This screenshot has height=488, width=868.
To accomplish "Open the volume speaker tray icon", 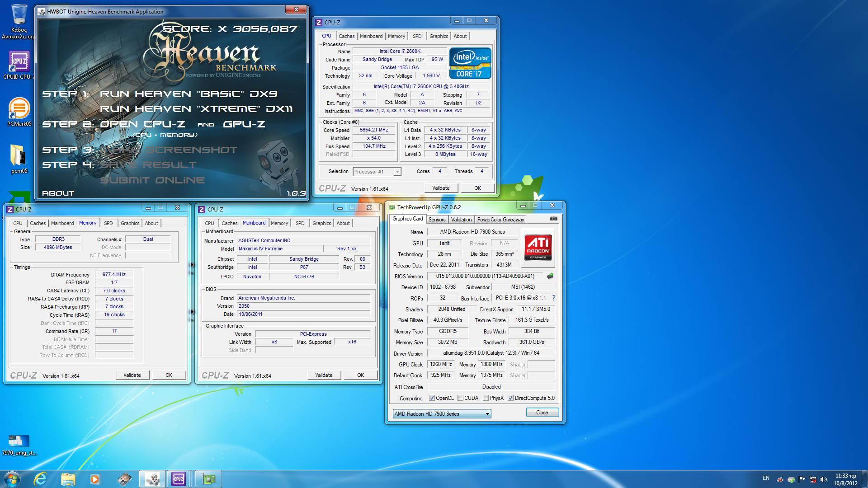I will point(823,479).
